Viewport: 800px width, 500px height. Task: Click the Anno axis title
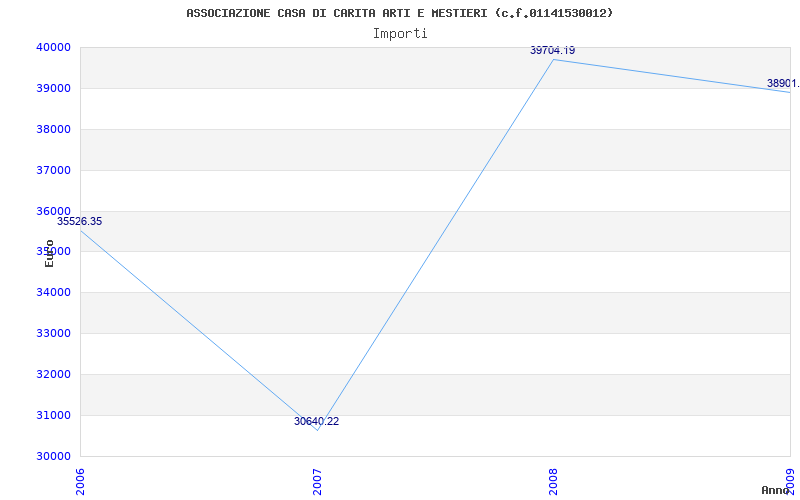point(775,490)
